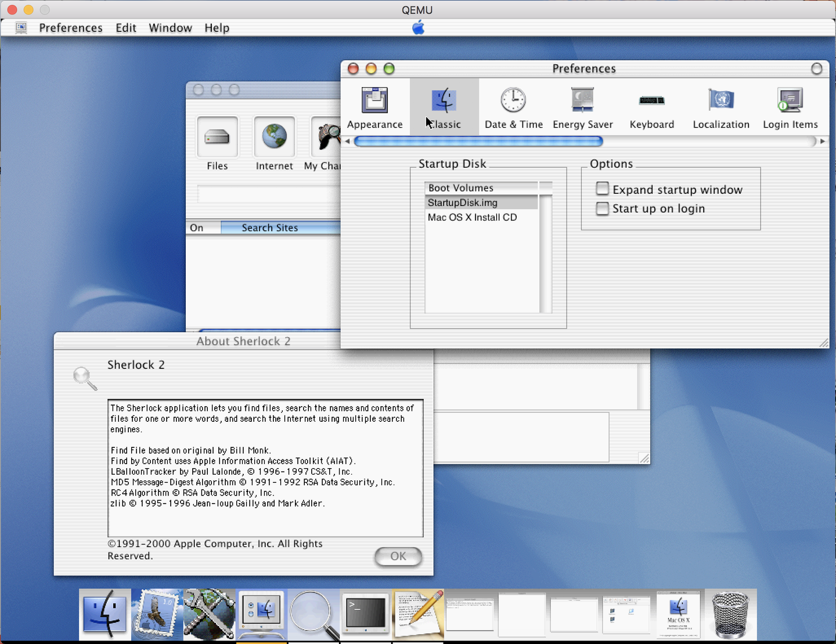
Task: Open the Trash from the Dock
Action: (x=730, y=614)
